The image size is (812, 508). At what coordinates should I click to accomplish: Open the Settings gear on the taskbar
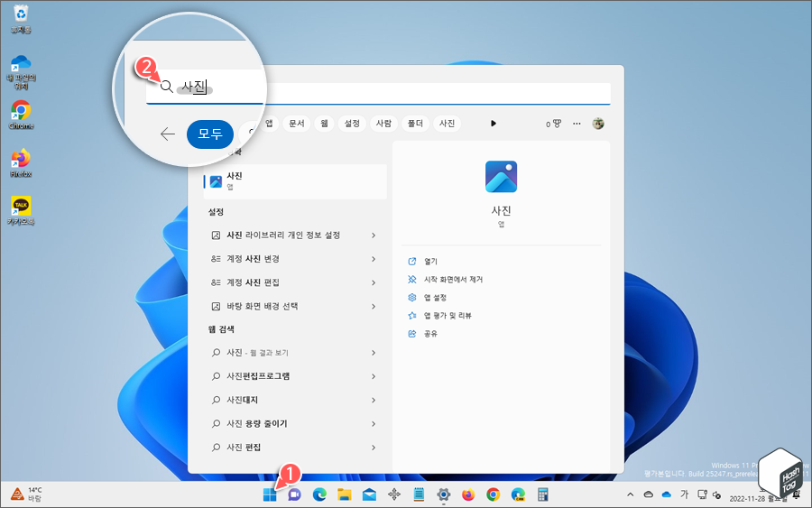click(x=443, y=495)
